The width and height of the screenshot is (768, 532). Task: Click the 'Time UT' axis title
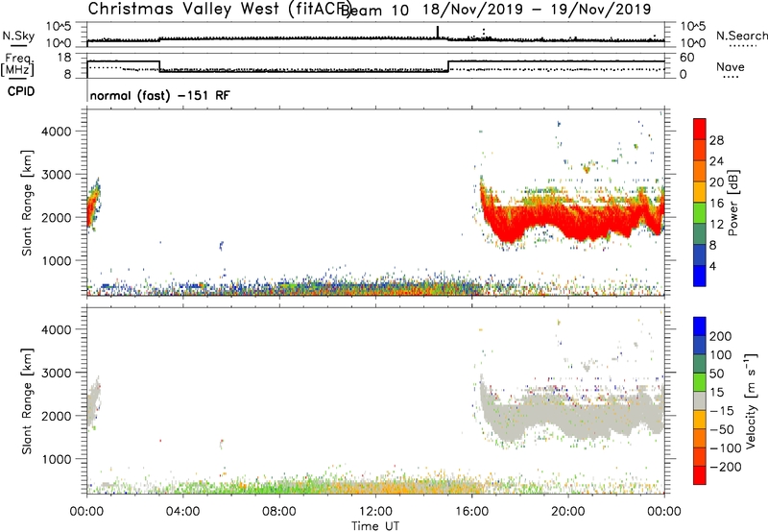point(375,526)
